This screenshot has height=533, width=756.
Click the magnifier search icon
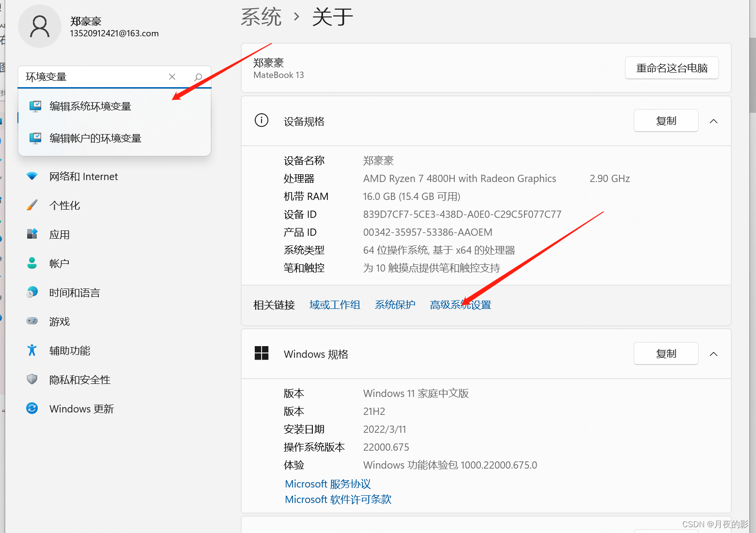tap(198, 77)
